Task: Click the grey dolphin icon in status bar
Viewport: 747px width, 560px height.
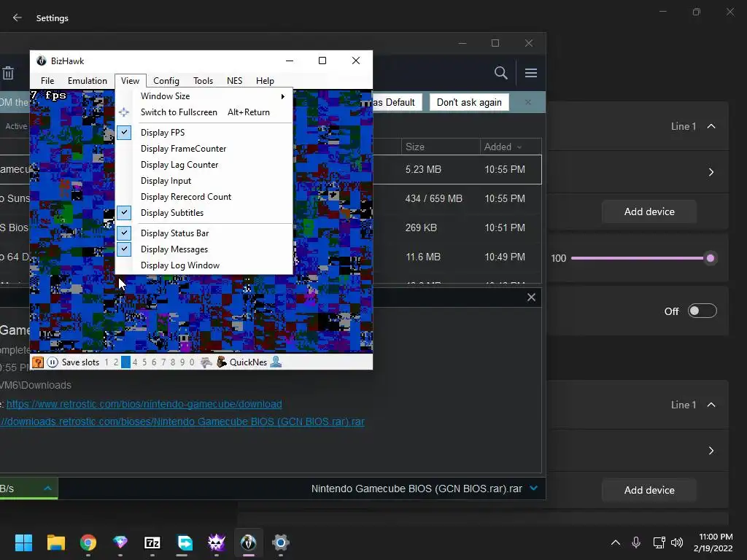Action: point(206,362)
